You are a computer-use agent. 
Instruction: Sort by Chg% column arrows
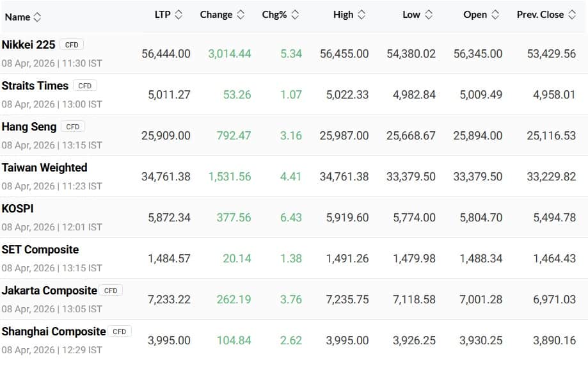click(295, 15)
